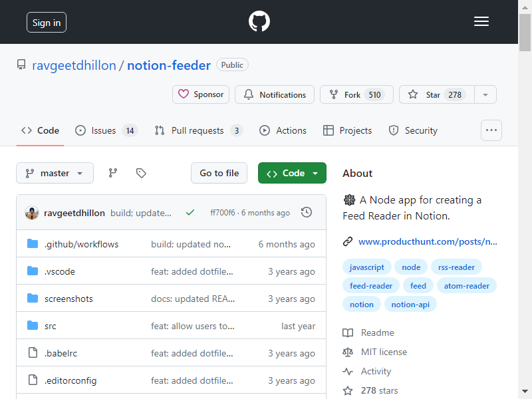Click the ravgeetdhillon commit author avatar

pyautogui.click(x=32, y=213)
